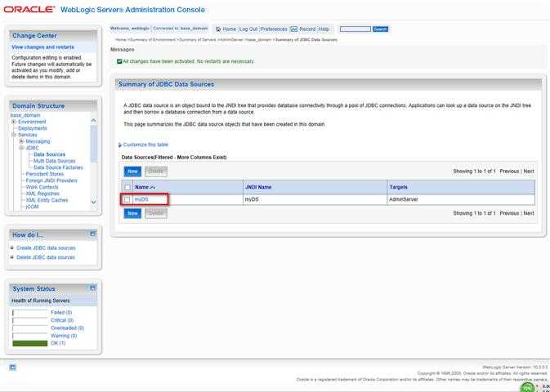Collapse the Services tree node

tap(14, 135)
